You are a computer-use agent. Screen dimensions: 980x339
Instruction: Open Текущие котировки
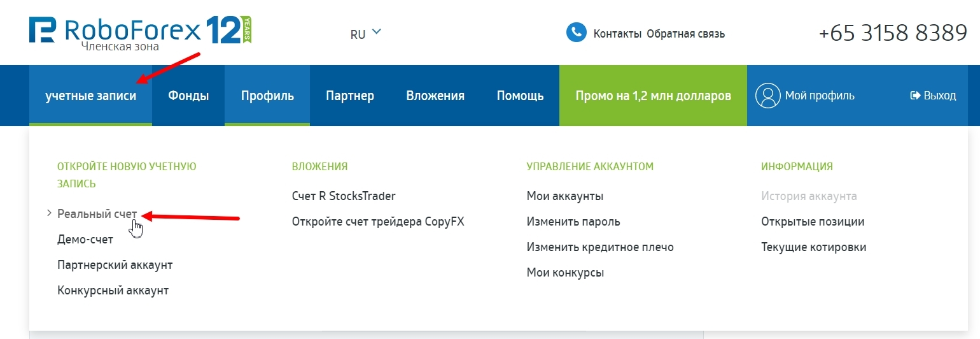coord(814,247)
